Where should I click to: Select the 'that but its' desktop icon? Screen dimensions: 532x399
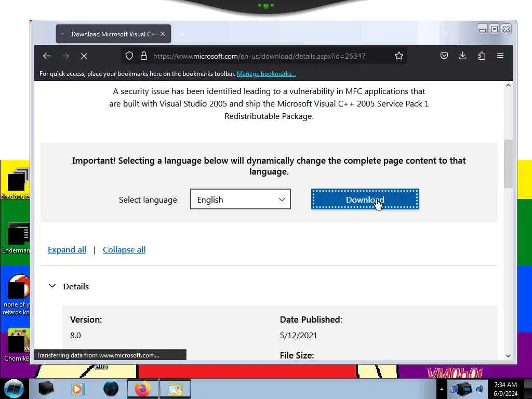pos(16,183)
